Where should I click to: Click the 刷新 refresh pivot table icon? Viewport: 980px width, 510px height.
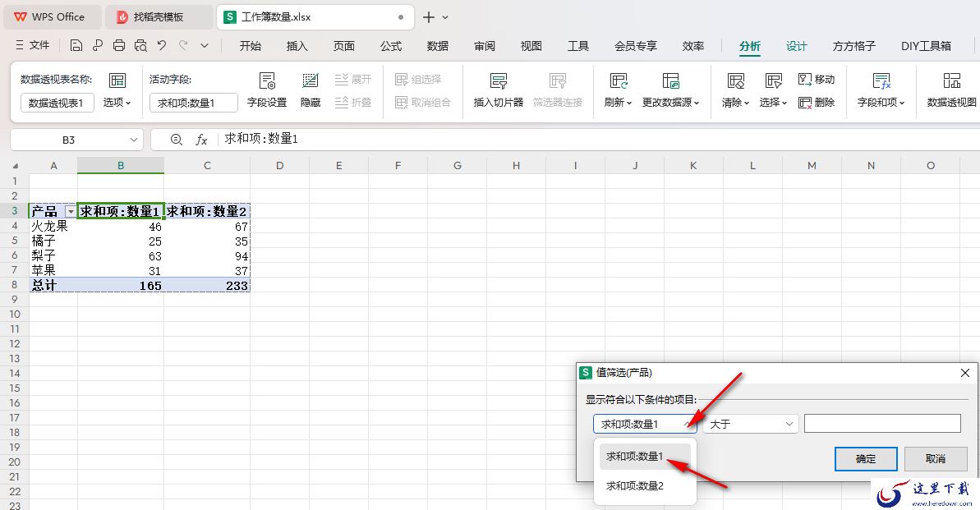(x=618, y=80)
